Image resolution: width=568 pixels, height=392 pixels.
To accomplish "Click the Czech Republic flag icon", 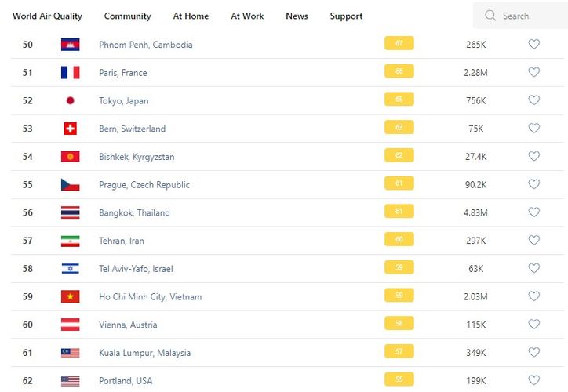I will pos(70,185).
